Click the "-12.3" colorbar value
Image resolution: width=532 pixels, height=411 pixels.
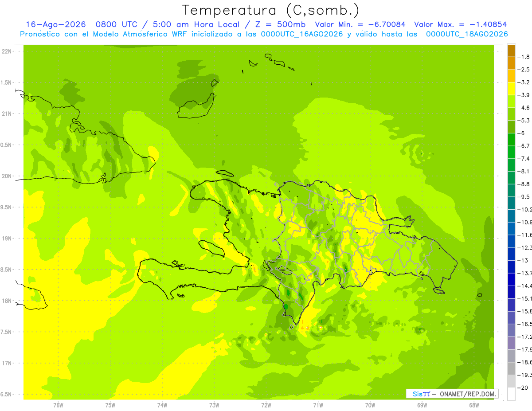point(524,248)
